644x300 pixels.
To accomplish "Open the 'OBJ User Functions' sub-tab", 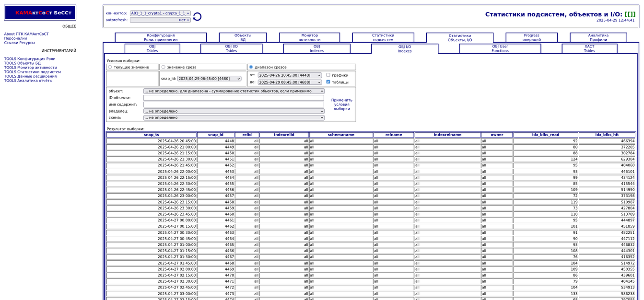I will point(500,48).
